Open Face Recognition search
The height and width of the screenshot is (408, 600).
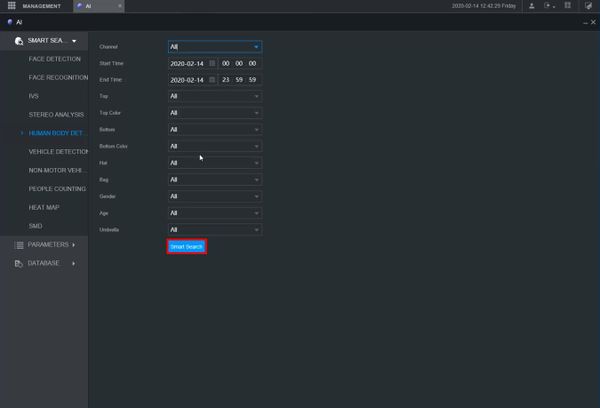pyautogui.click(x=58, y=77)
